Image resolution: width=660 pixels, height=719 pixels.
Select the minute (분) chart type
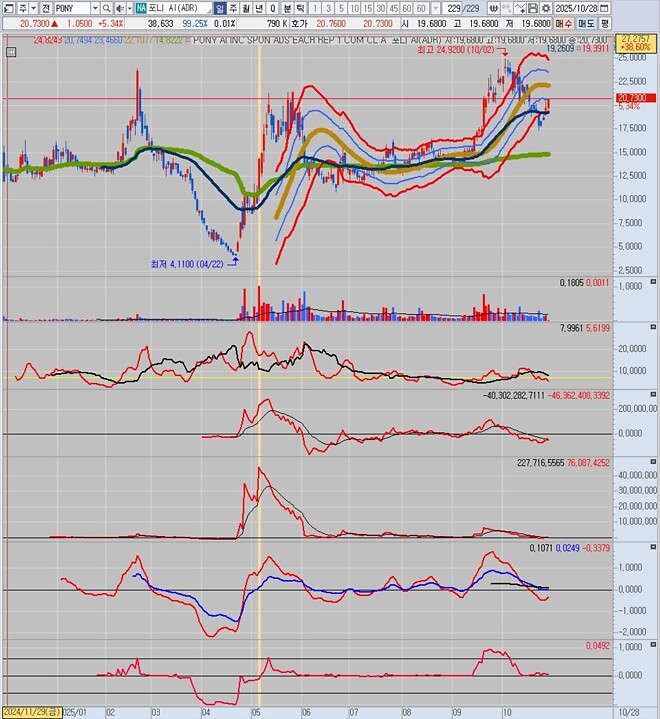tap(287, 8)
